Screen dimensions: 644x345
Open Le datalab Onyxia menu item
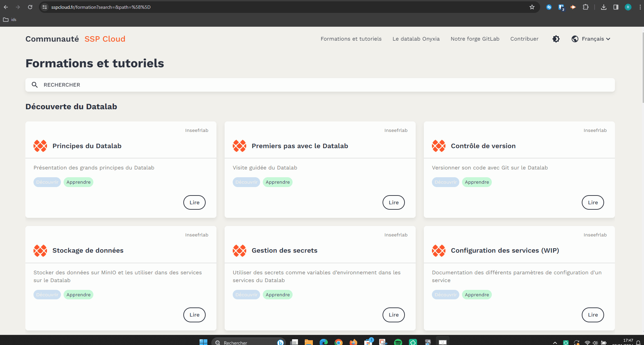tap(416, 39)
